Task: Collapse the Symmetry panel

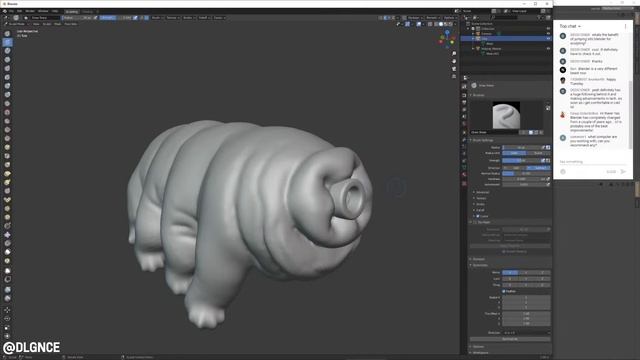Action: pyautogui.click(x=479, y=265)
